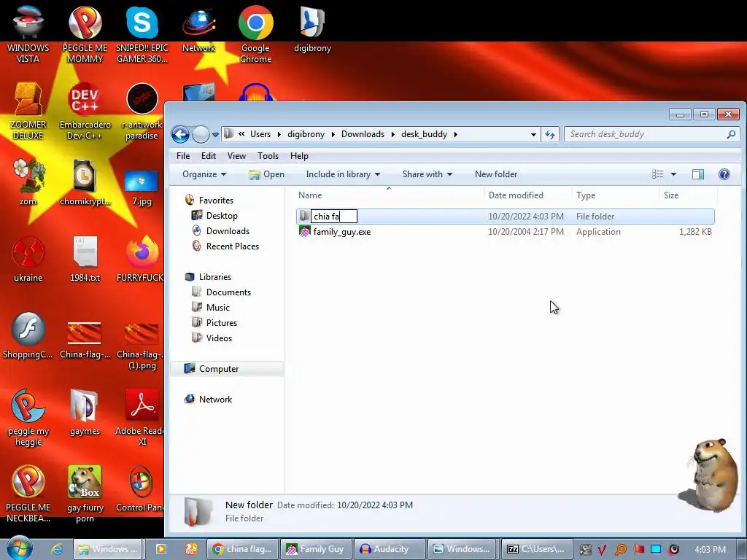Select the family_guy.exe file
This screenshot has height=560, width=747.
pos(341,232)
